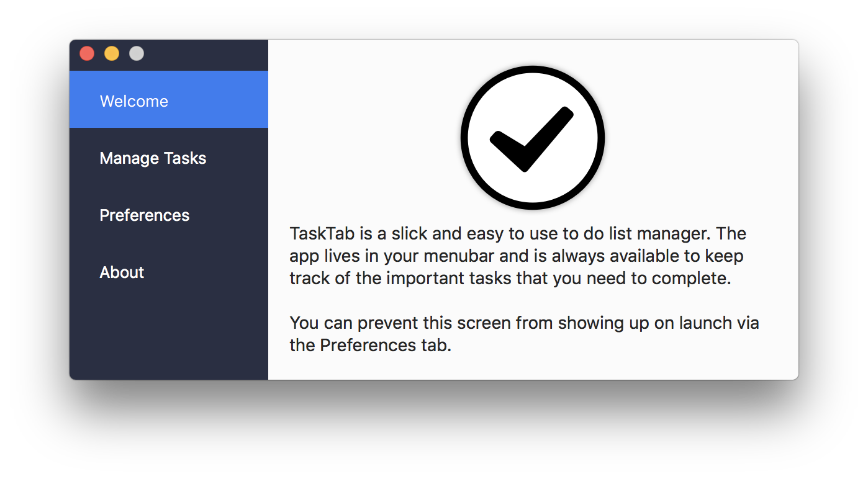
Task: Select the Welcome tab in sidebar
Action: 169,99
